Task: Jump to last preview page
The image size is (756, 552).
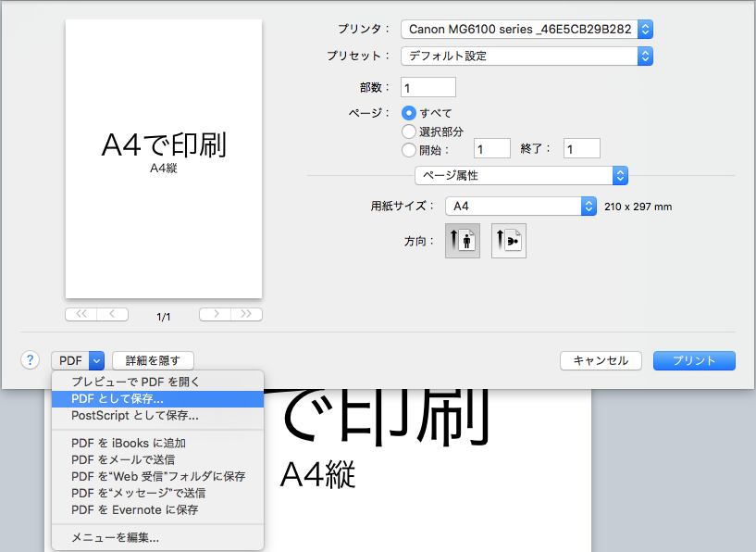Action: pos(246,314)
